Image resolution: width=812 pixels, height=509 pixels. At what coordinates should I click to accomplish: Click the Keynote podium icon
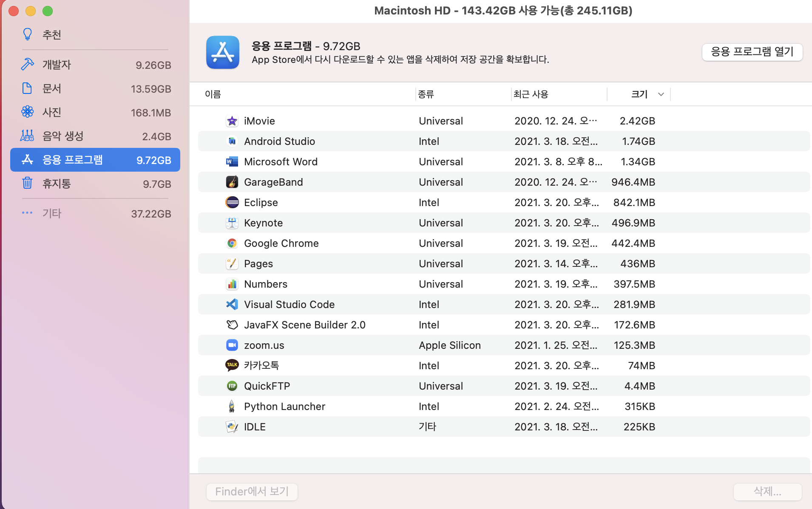coord(232,223)
